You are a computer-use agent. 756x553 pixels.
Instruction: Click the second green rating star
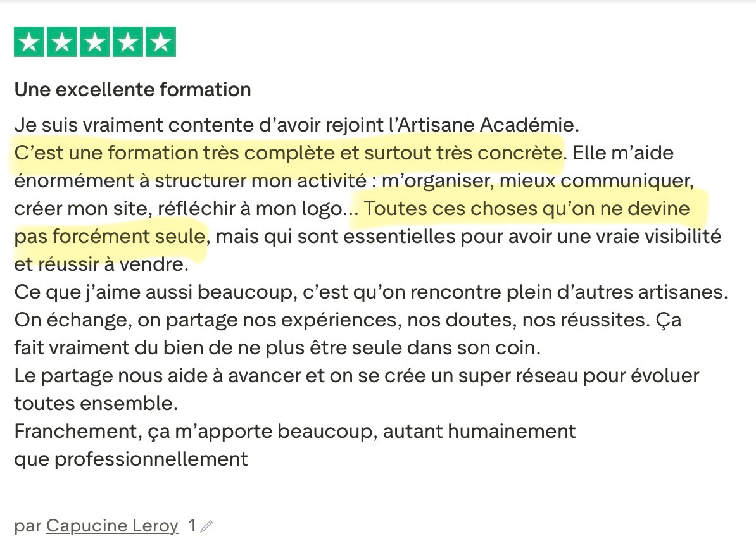(62, 42)
